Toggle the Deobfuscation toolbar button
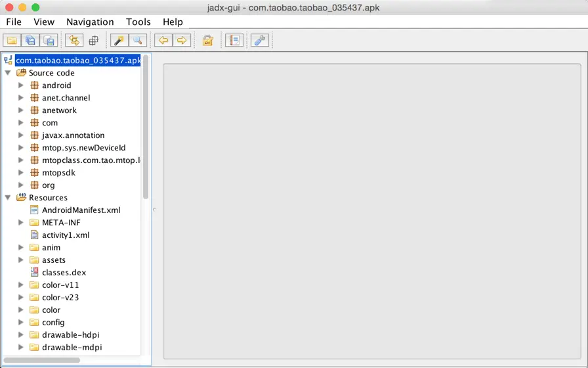 (x=208, y=40)
